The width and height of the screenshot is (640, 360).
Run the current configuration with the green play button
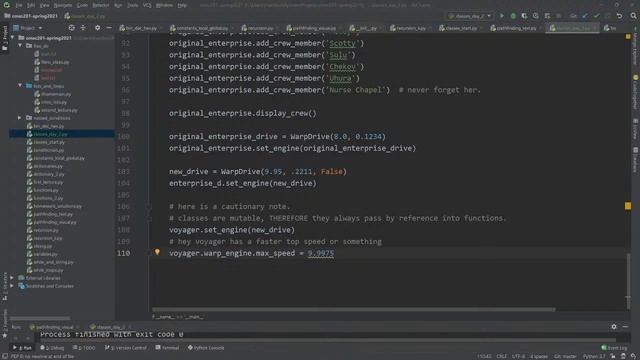pyautogui.click(x=502, y=16)
